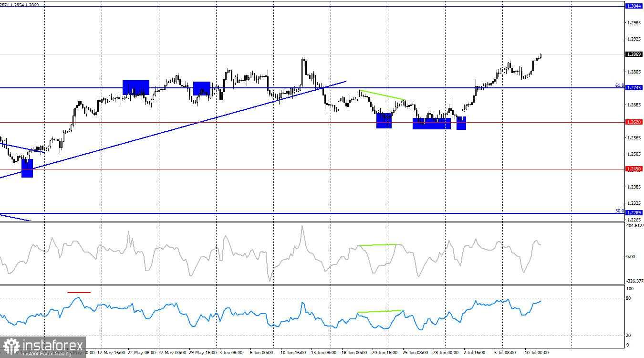Click the 404.6122 indicator scale value

(x=634, y=226)
